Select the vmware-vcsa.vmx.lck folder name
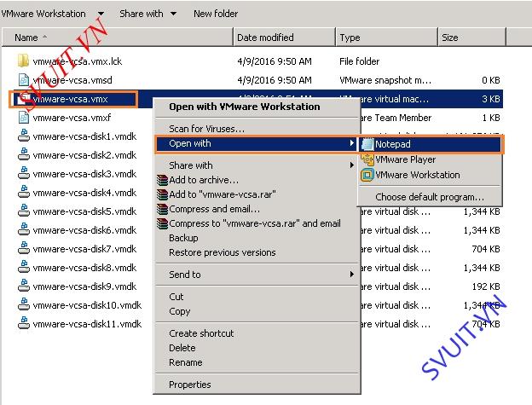This screenshot has width=532, height=405. coord(78,61)
